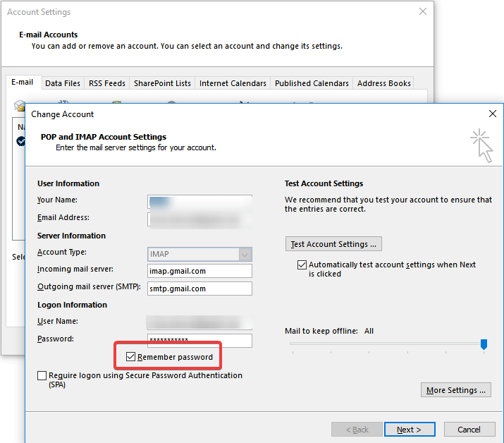Screen dimensions: 504x443
Task: Uncheck the Remember password checkbox
Action: 130,356
